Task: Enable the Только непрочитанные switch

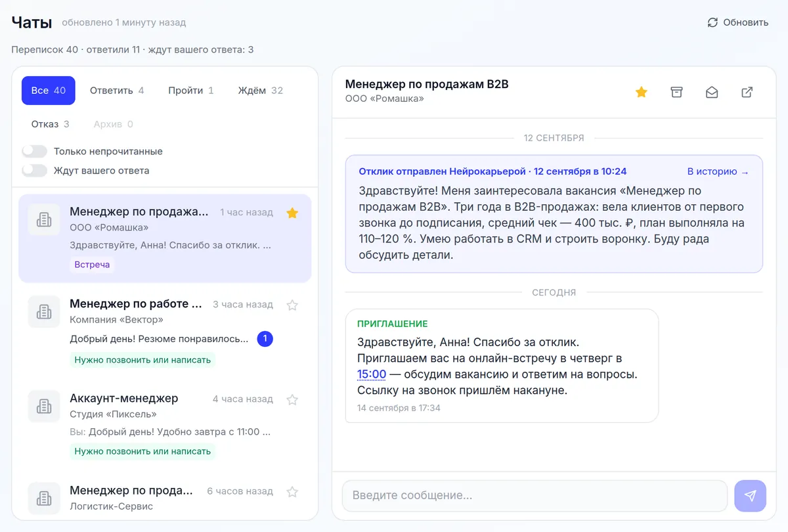Action: pyautogui.click(x=35, y=151)
